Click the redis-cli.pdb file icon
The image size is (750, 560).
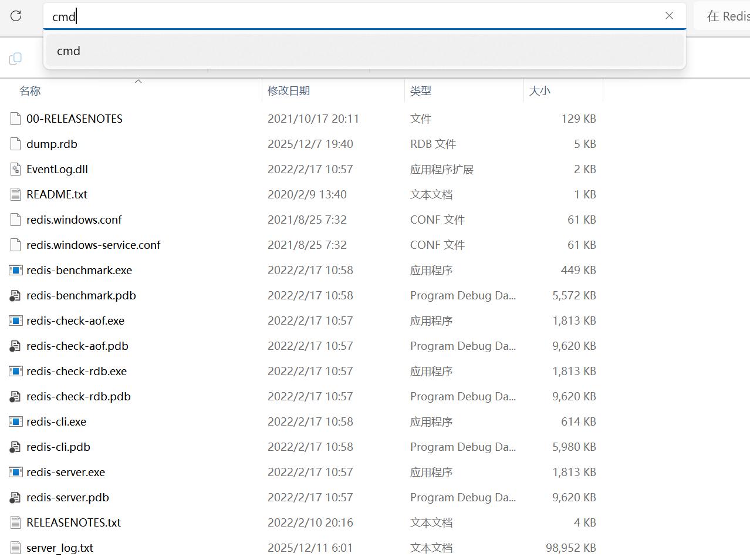click(x=16, y=447)
